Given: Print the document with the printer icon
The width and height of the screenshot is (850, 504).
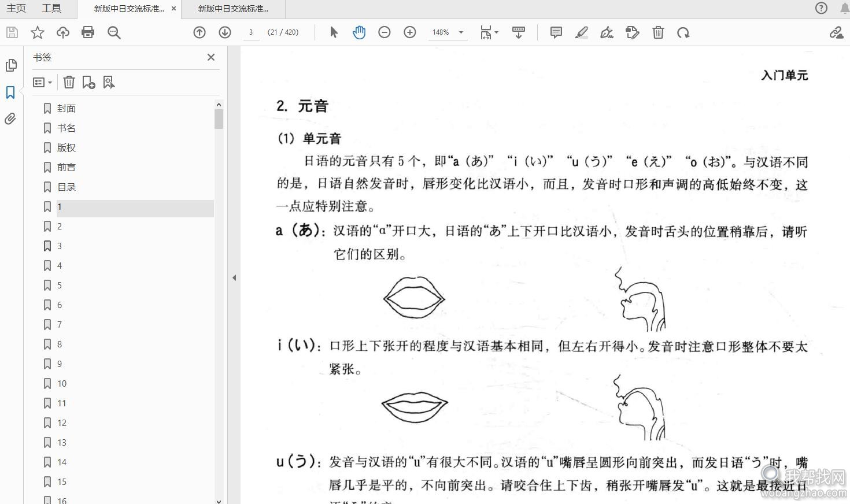Looking at the screenshot, I should (88, 32).
